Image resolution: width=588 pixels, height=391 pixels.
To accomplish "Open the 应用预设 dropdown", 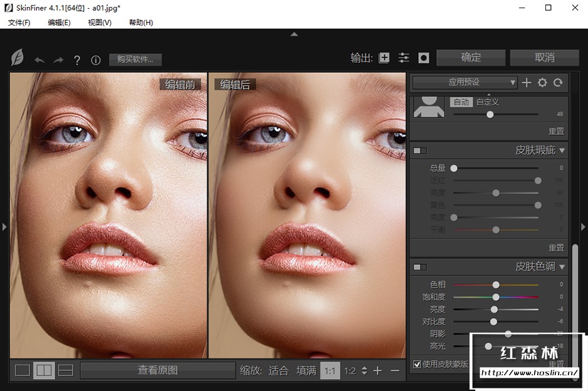I will [465, 82].
